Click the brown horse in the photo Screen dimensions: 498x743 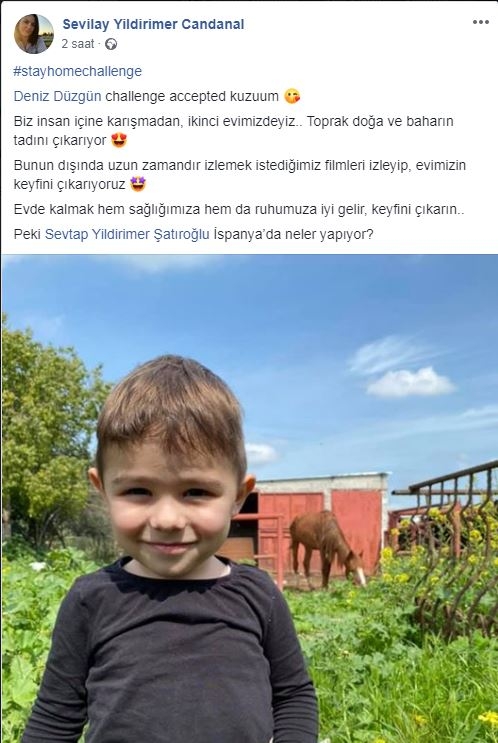pos(327,547)
